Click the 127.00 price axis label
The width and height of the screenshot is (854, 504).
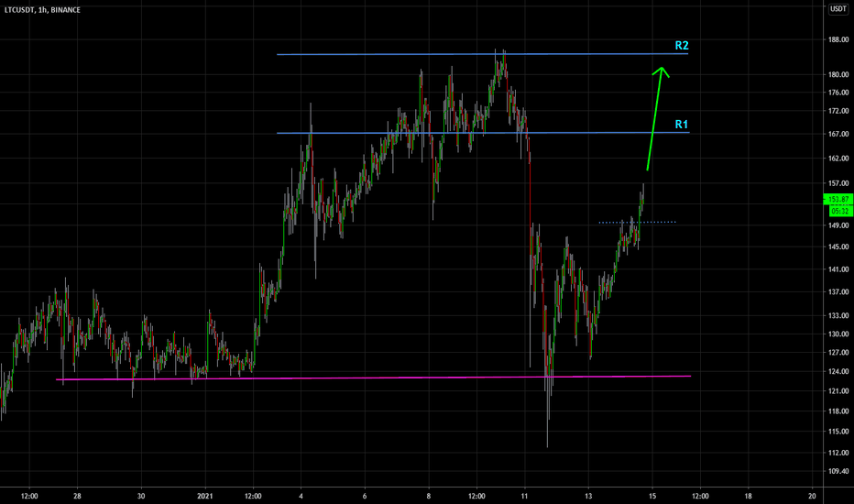838,353
